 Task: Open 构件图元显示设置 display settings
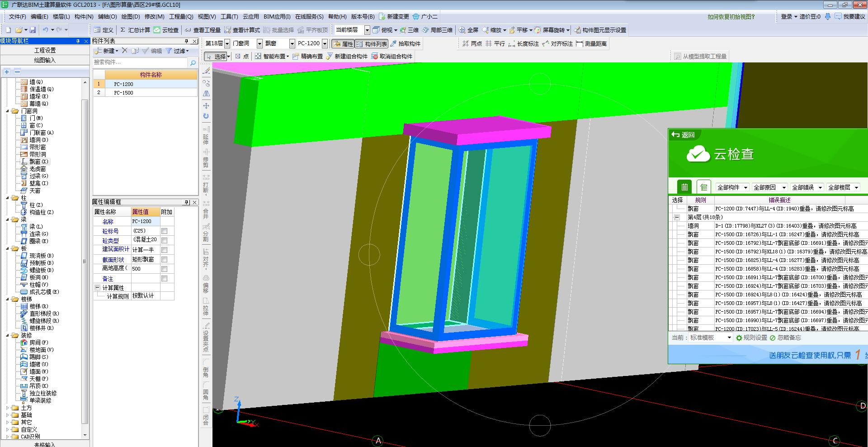pyautogui.click(x=600, y=30)
